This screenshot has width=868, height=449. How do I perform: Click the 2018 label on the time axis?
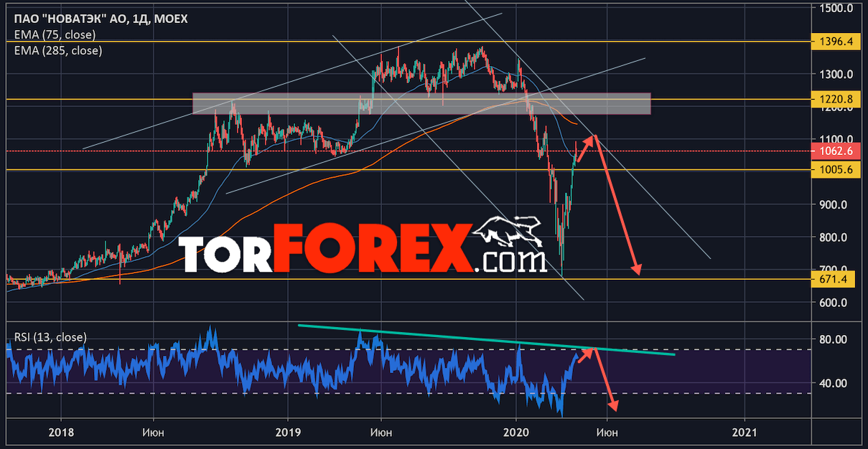pyautogui.click(x=60, y=432)
